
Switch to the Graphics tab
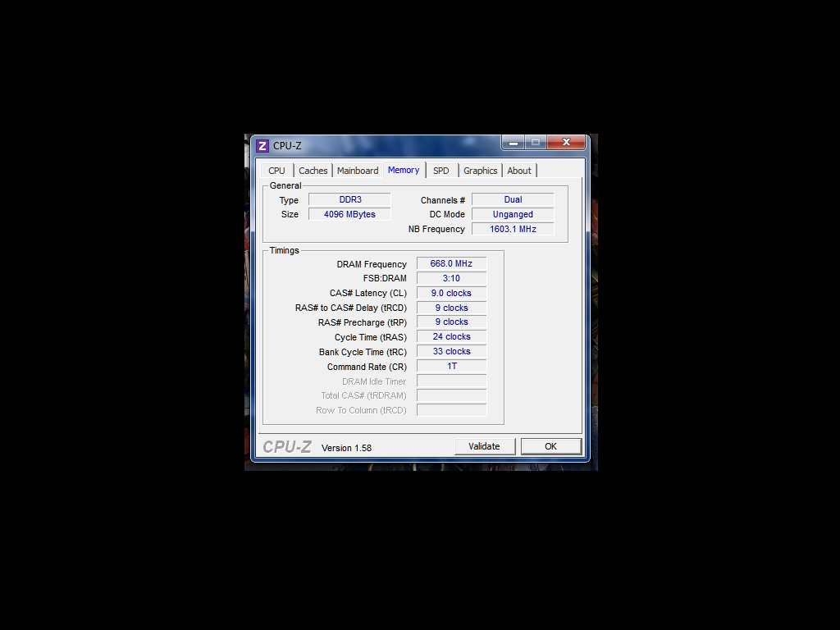(x=480, y=171)
